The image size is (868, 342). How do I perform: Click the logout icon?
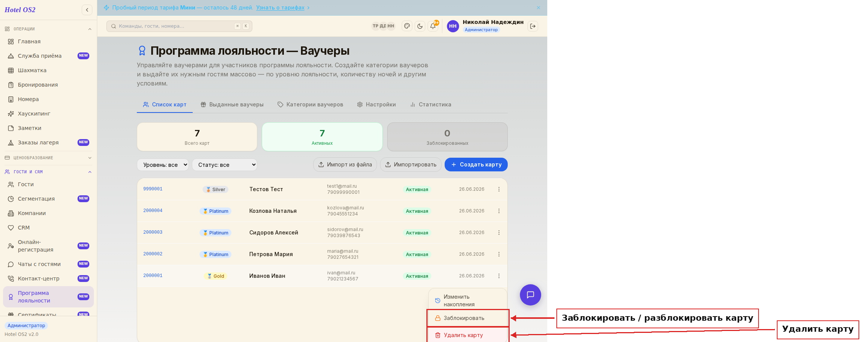[x=533, y=26]
